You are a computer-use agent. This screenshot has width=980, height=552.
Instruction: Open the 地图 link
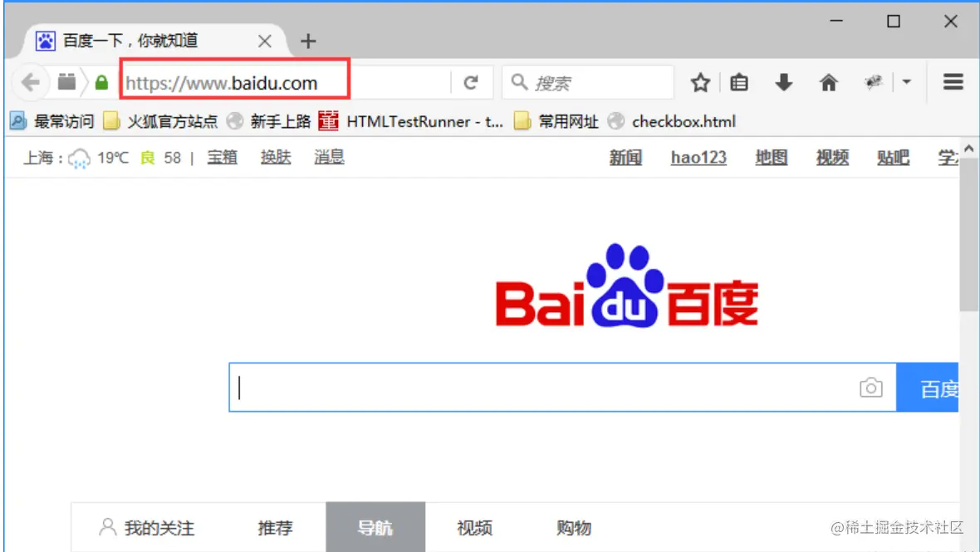coord(772,158)
